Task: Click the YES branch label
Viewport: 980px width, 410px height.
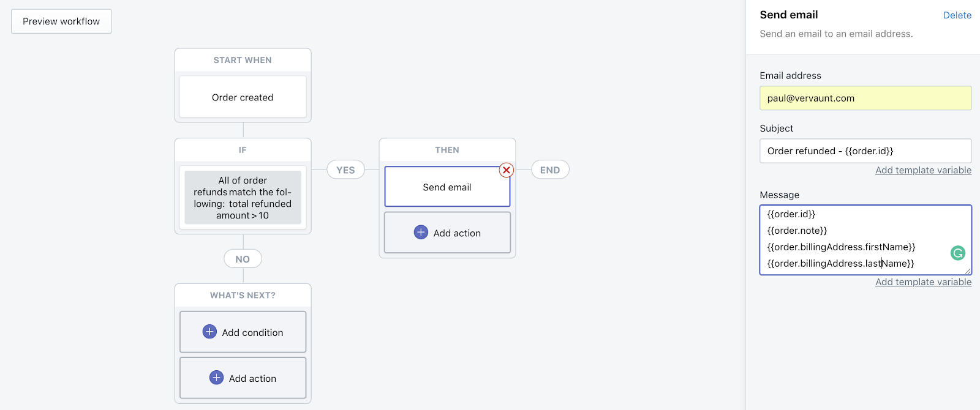Action: tap(345, 170)
